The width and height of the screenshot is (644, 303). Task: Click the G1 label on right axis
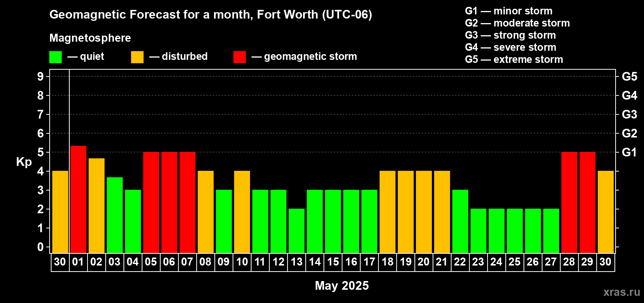coord(630,152)
